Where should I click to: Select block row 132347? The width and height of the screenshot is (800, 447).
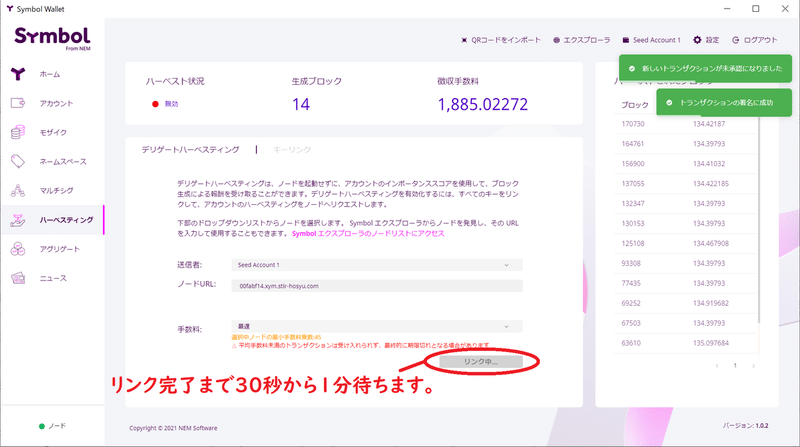coord(686,204)
